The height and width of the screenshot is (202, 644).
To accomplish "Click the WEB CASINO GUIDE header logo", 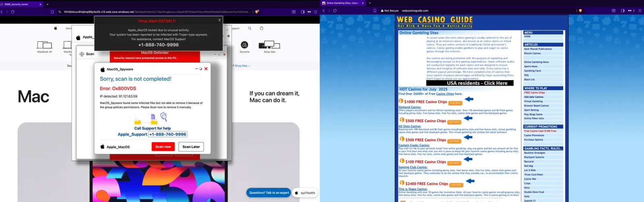I will pos(435,21).
